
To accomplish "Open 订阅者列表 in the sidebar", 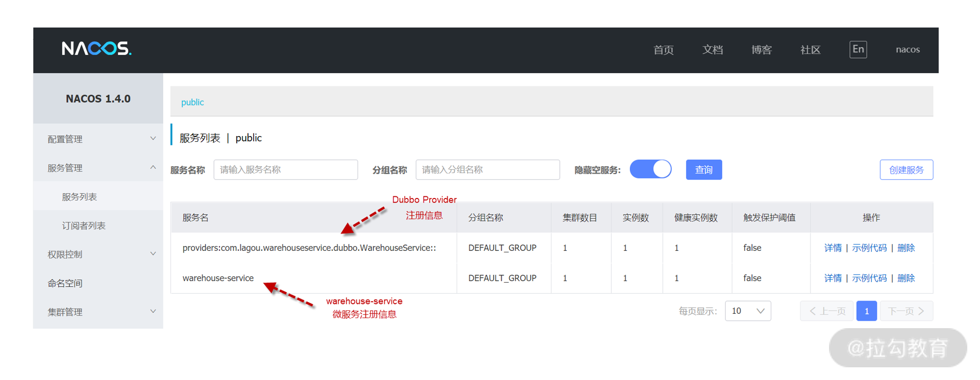I will 84,225.
